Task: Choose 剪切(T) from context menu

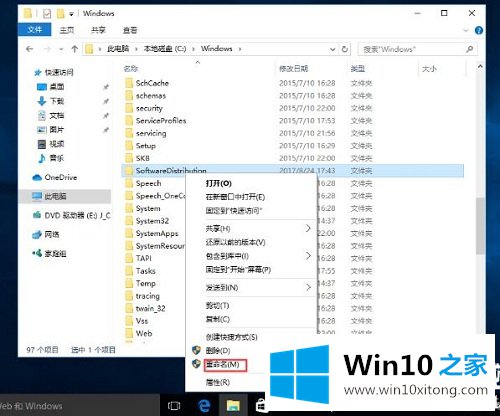Action: click(x=217, y=305)
